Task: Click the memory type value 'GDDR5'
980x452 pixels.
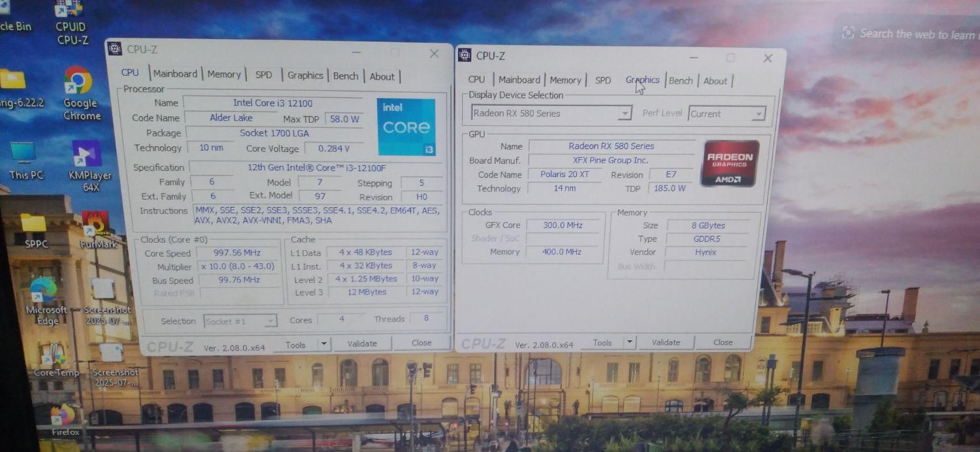Action: coord(706,239)
